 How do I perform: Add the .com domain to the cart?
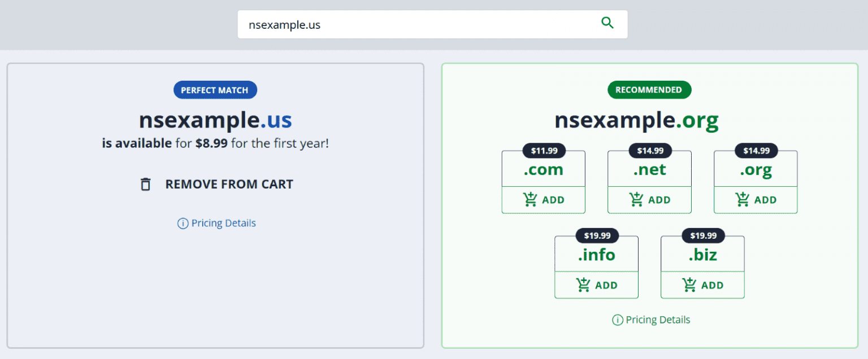click(543, 199)
